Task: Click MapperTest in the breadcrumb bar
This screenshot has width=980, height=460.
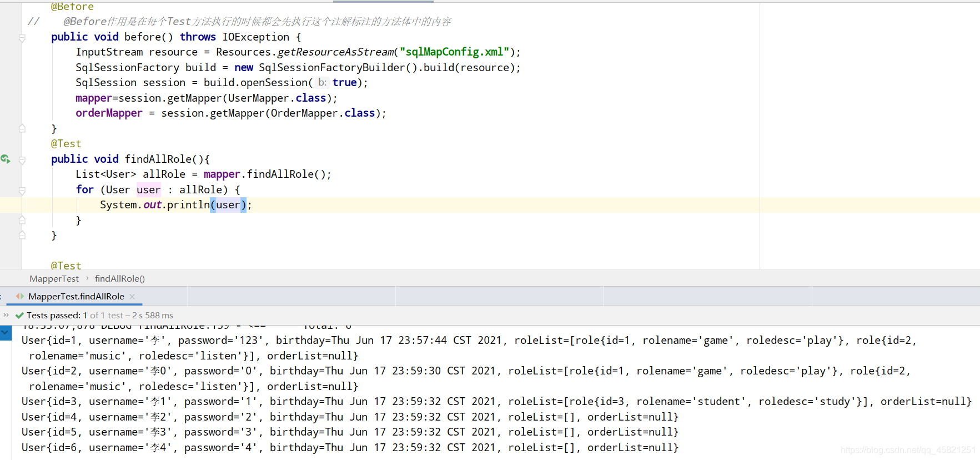Action: (54, 279)
